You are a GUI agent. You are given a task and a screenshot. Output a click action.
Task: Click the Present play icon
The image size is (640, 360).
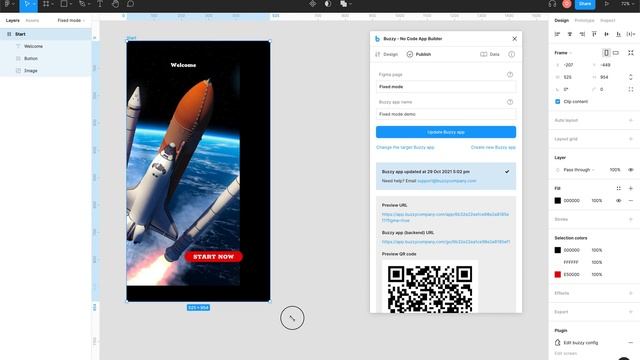pyautogui.click(x=607, y=4)
